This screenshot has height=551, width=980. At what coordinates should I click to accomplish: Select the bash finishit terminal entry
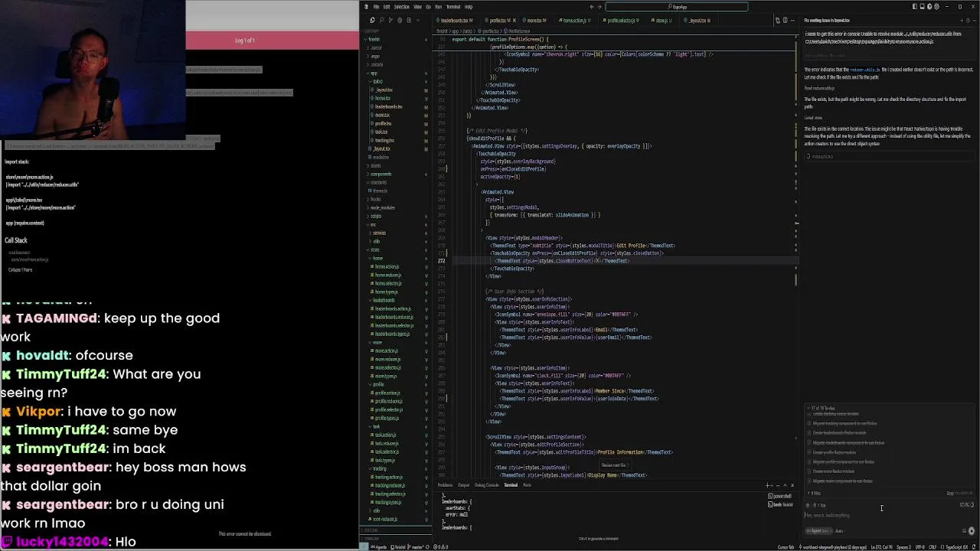click(781, 504)
